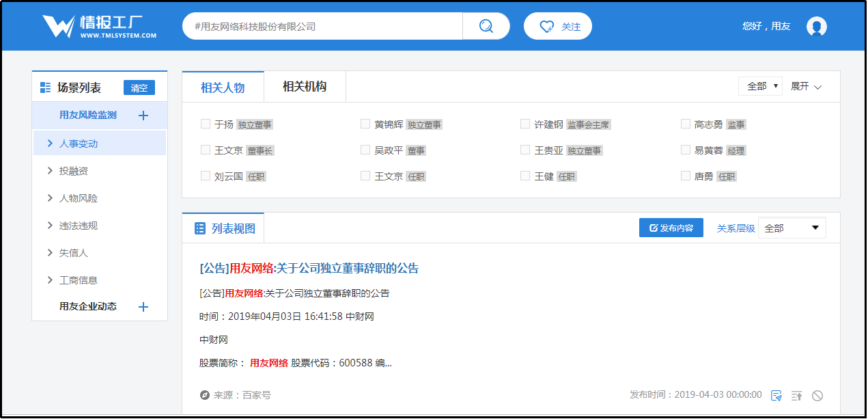Viewport: 868px width, 419px height.
Task: Click the list view icon
Action: (200, 228)
